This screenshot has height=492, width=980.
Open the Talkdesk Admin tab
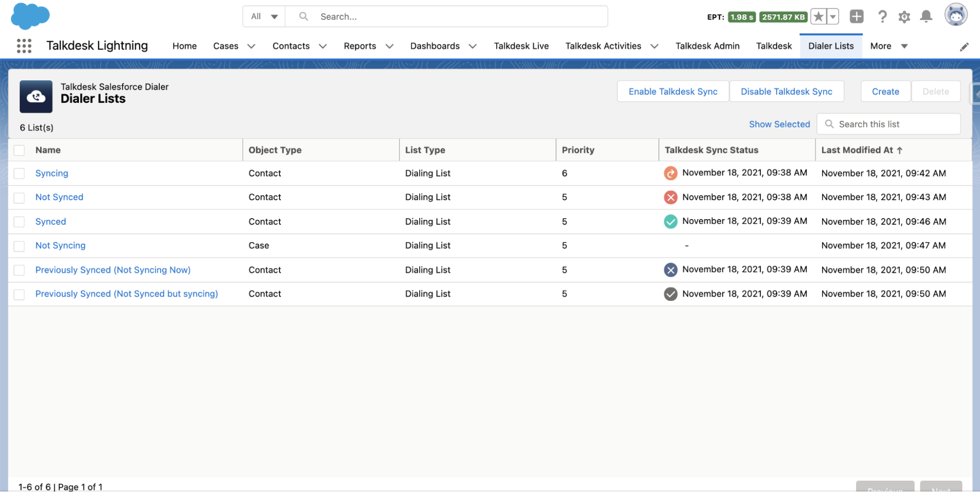point(707,46)
